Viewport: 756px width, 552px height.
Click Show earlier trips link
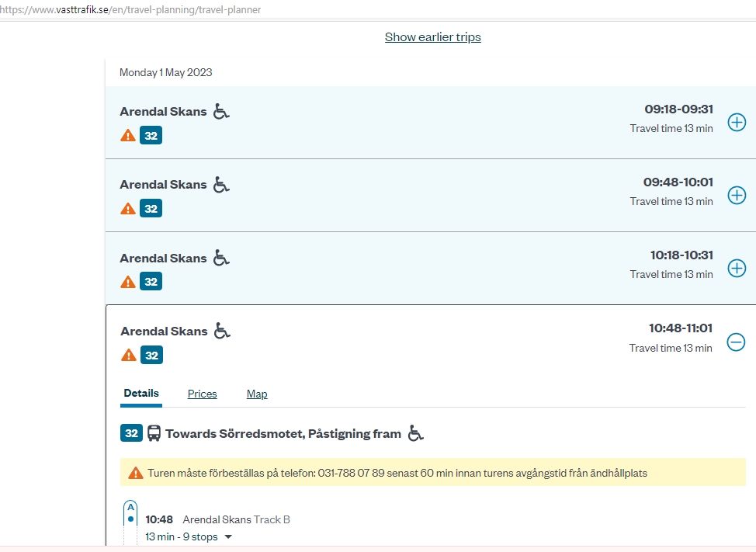coord(432,37)
